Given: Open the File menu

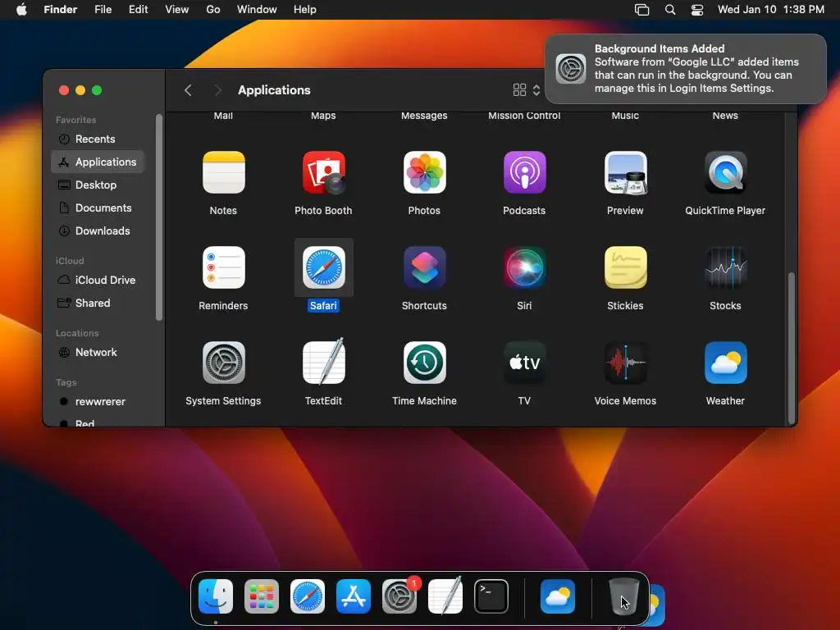Looking at the screenshot, I should (x=103, y=10).
